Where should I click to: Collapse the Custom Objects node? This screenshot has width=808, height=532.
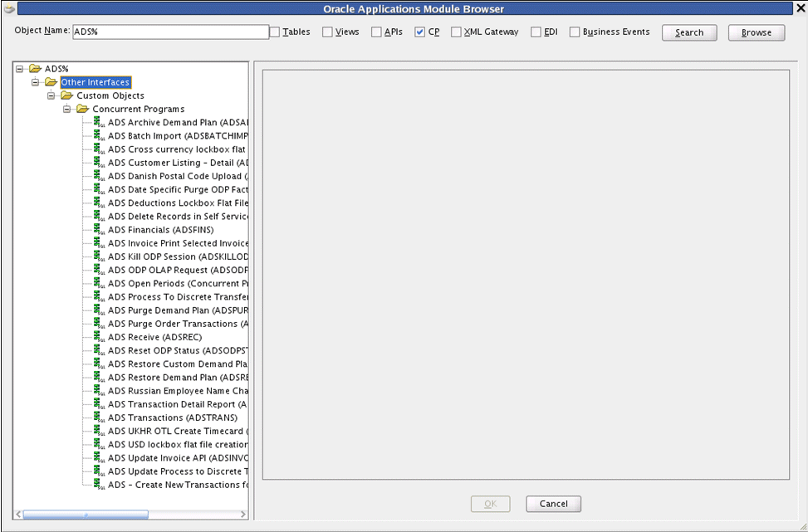pos(51,95)
